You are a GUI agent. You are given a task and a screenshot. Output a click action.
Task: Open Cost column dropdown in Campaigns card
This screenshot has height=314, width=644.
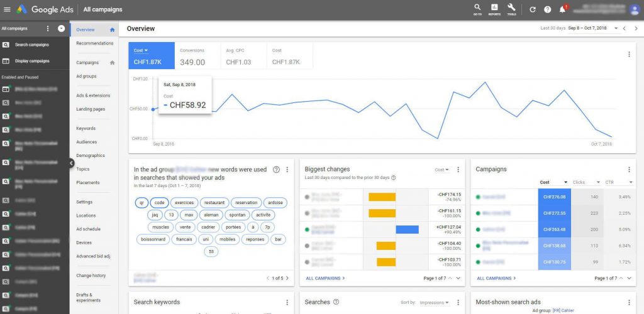[x=554, y=182]
